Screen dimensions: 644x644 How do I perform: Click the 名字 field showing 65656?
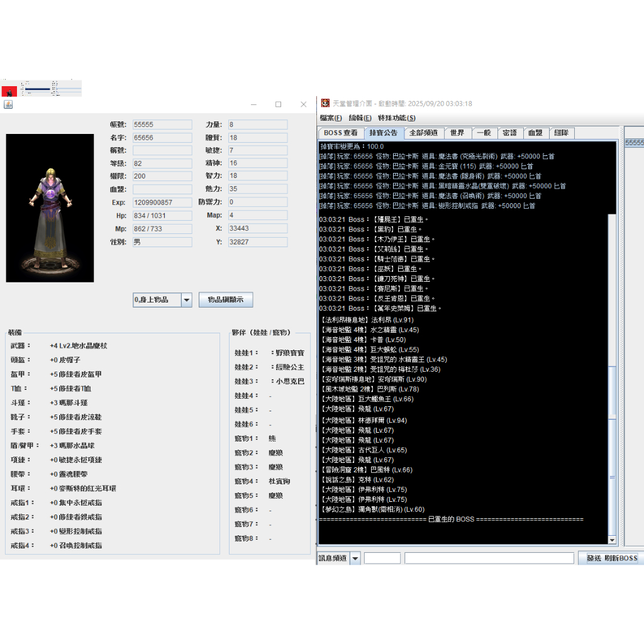tap(162, 138)
